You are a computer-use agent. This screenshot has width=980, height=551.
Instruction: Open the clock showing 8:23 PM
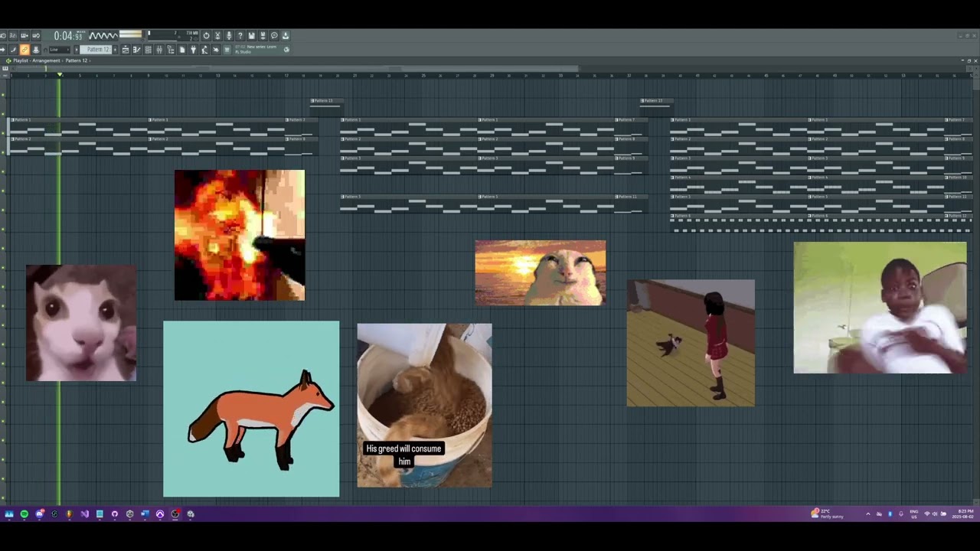pos(964,514)
